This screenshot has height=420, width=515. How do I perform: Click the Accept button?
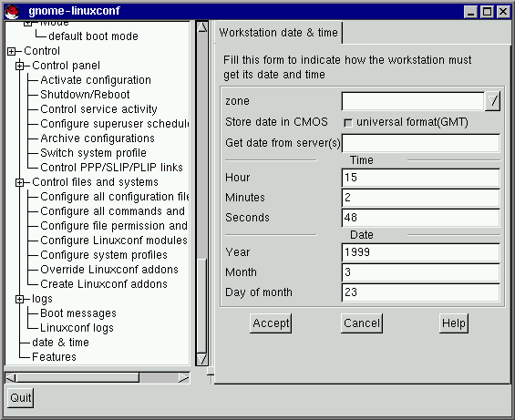271,323
